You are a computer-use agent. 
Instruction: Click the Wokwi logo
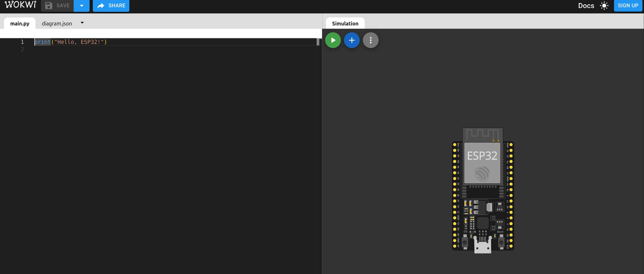click(20, 5)
